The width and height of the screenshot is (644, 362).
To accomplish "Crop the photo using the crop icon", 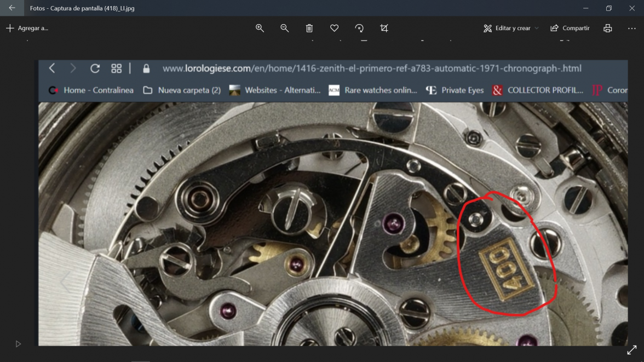I will [x=384, y=28].
